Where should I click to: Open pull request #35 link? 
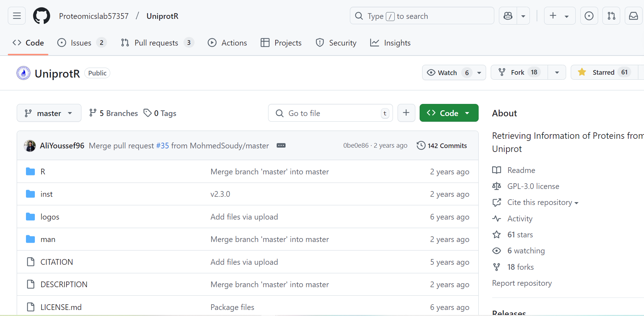(x=163, y=146)
